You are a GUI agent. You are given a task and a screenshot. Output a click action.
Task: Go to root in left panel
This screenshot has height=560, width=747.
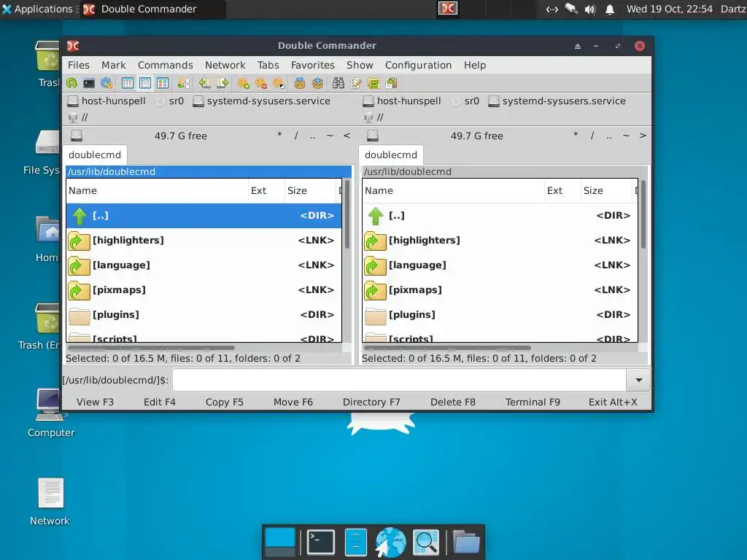pos(296,136)
